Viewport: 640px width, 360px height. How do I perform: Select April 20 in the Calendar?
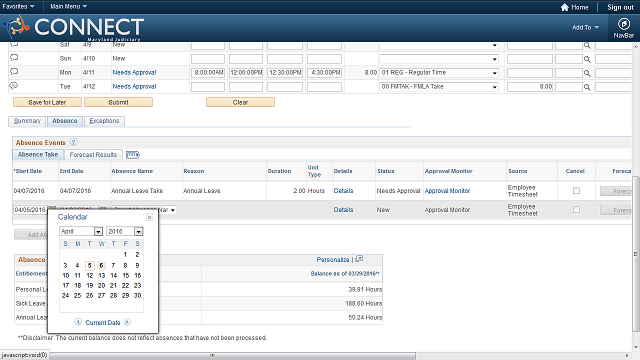[x=102, y=285]
